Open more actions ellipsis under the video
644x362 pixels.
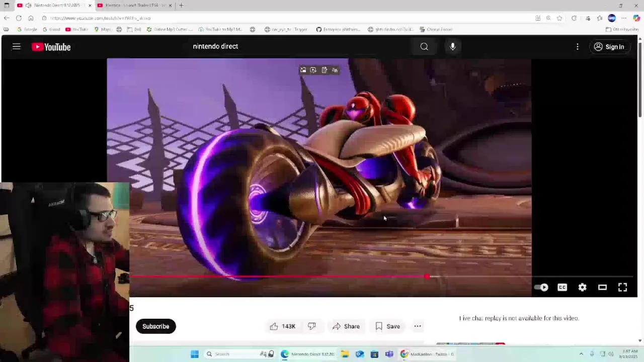(418, 326)
